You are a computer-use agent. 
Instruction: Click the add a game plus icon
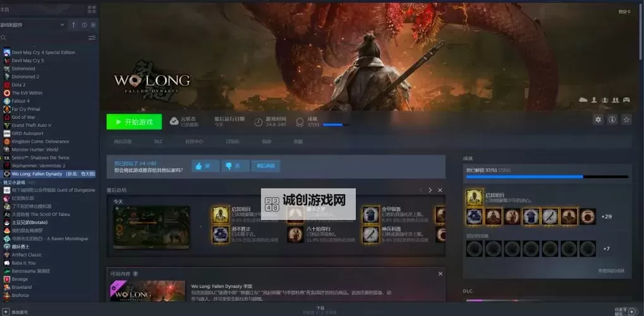(x=6, y=312)
